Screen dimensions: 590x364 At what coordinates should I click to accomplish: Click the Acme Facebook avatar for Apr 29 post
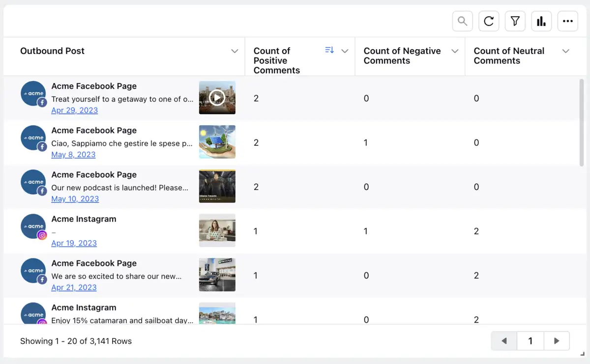click(33, 94)
